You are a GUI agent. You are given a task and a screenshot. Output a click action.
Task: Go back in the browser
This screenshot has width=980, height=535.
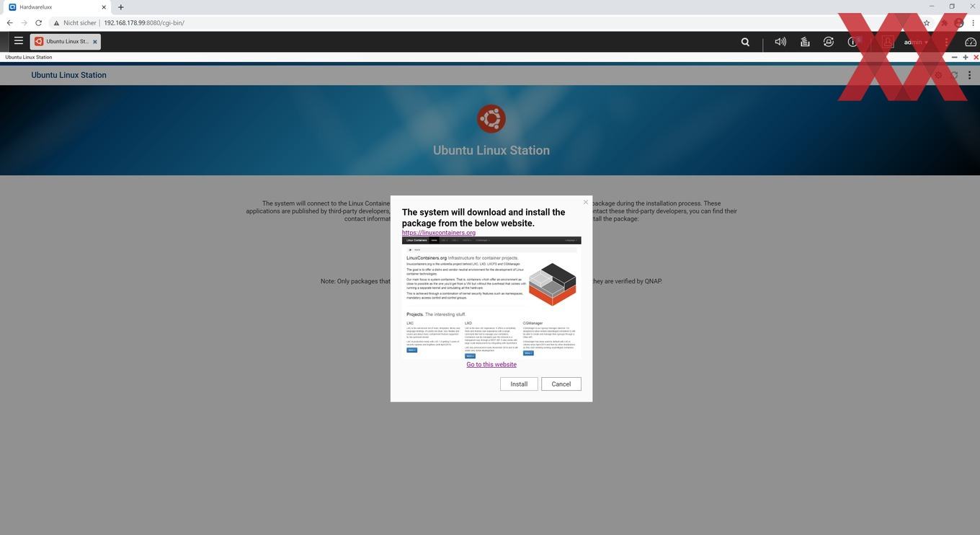[x=9, y=23]
